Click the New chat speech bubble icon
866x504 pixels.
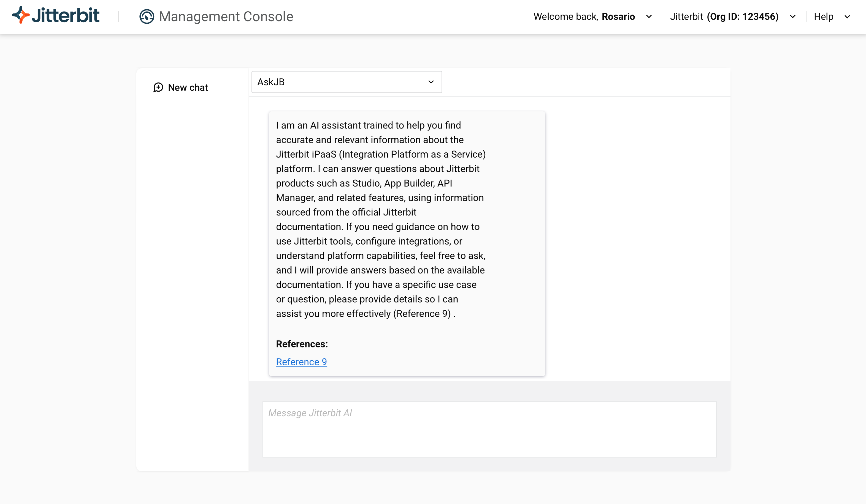click(x=158, y=87)
